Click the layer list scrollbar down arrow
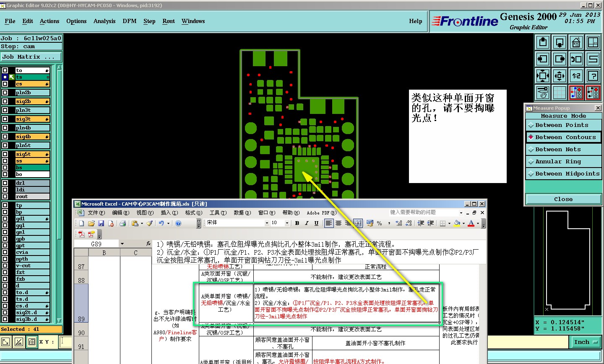The height and width of the screenshot is (364, 604). click(59, 320)
